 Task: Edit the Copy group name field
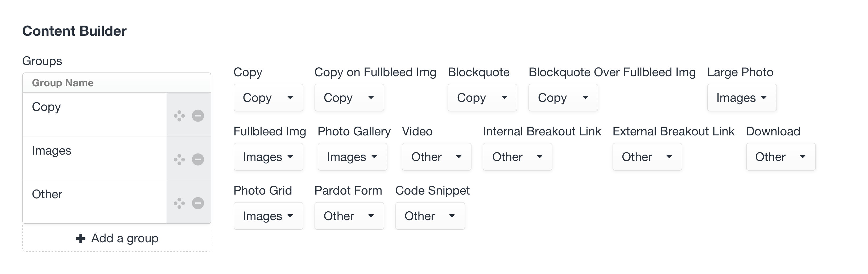pos(95,114)
